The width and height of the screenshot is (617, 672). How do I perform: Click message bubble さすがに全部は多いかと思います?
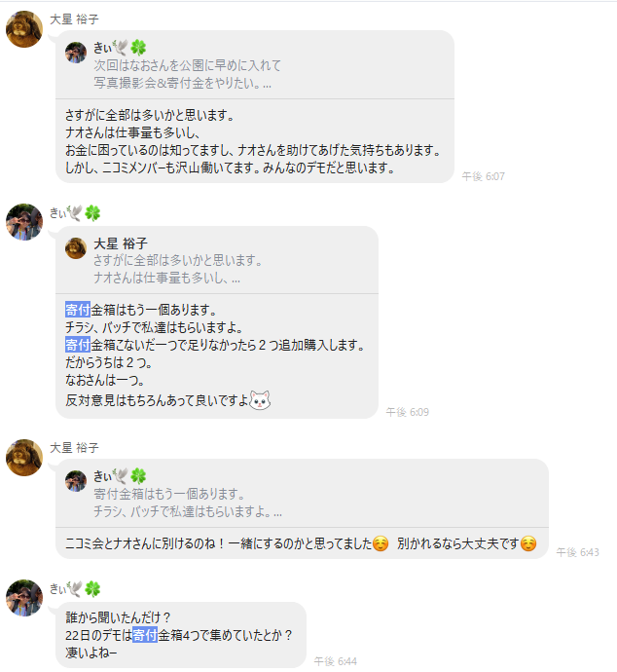255,141
